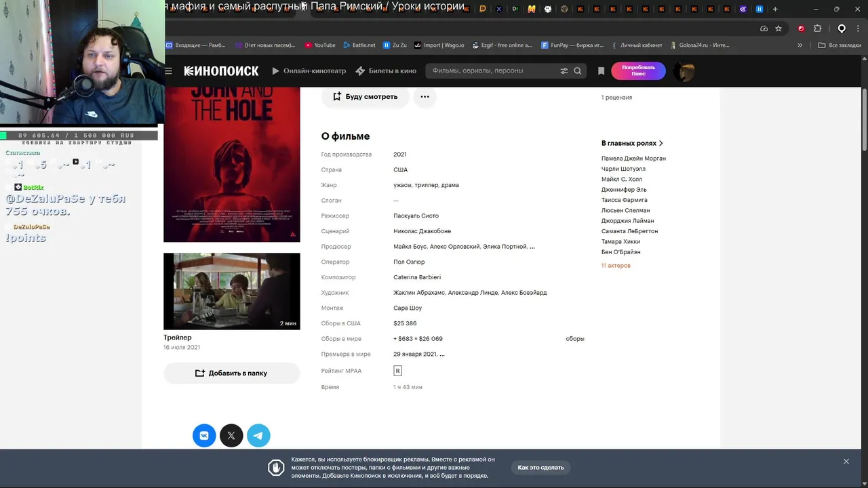The image size is (868, 488).
Task: Open Онлайн-кинотеатр section
Action: [x=309, y=70]
